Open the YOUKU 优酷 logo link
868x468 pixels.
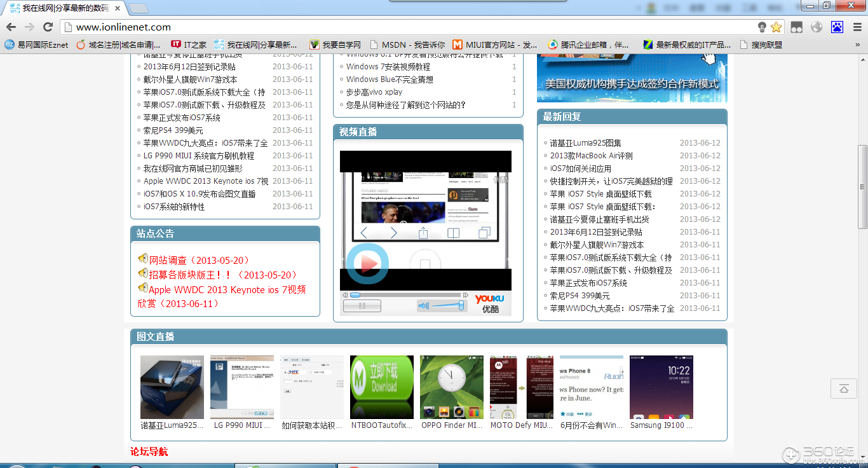(489, 303)
